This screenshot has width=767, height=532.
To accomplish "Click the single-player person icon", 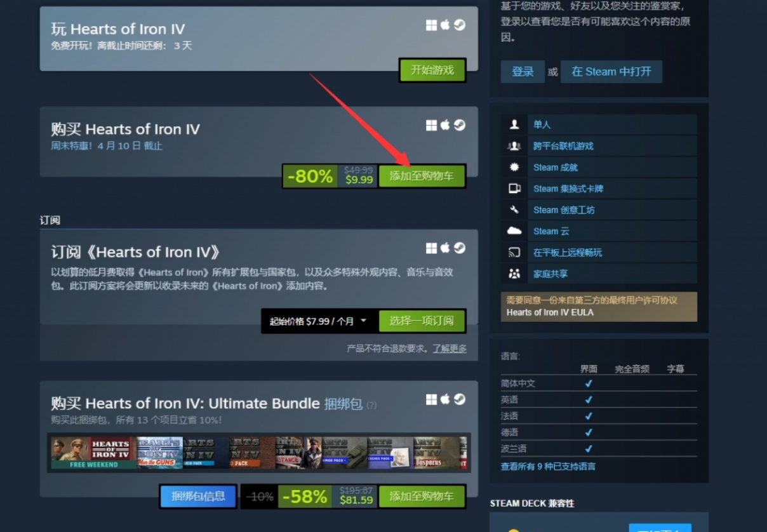I will coord(514,125).
